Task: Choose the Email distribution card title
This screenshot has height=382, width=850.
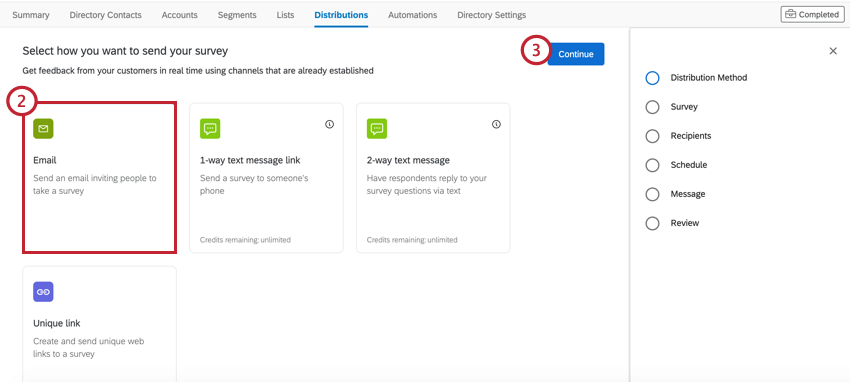Action: [44, 160]
